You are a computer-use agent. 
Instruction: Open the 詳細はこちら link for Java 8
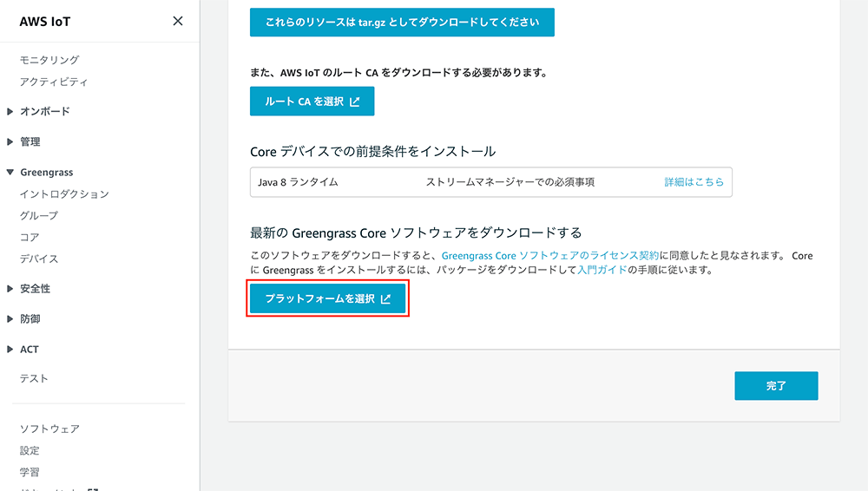[694, 182]
